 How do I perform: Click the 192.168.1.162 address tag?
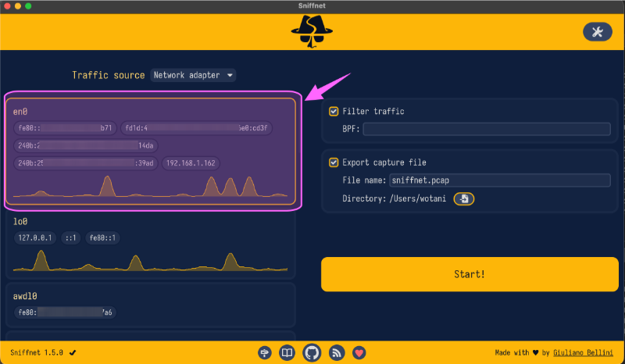click(191, 163)
